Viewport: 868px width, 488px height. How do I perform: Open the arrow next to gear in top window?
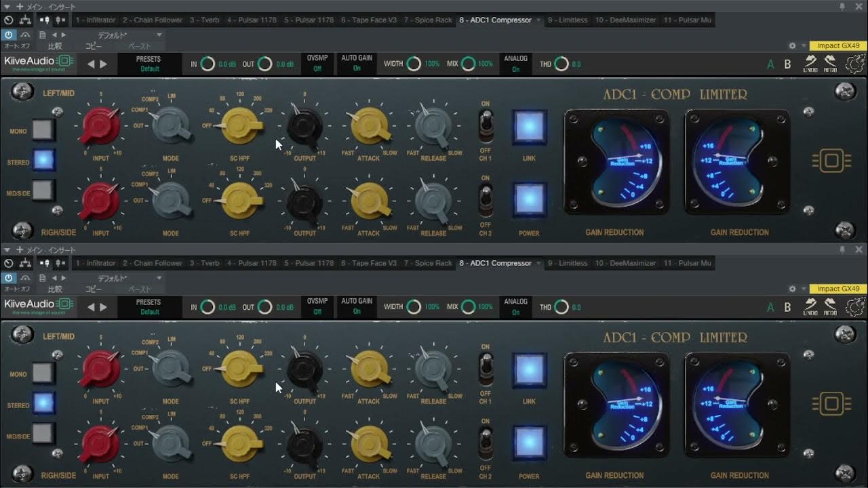[803, 46]
